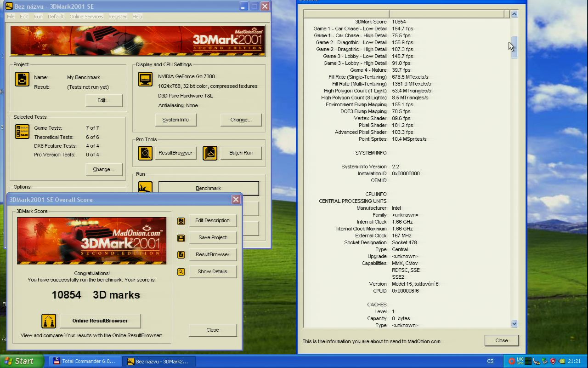Click Change... button in Display and CPU Settings
The height and width of the screenshot is (368, 588).
(241, 120)
